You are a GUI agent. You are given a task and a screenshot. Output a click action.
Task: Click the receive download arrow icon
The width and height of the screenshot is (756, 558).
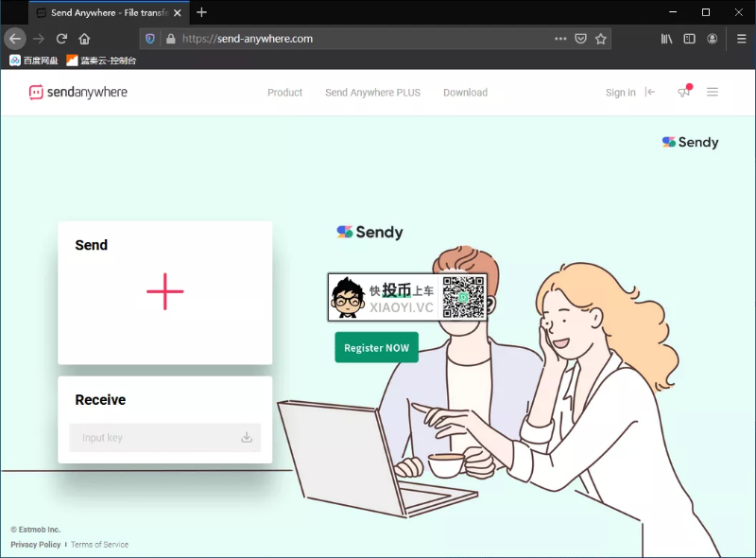[247, 437]
